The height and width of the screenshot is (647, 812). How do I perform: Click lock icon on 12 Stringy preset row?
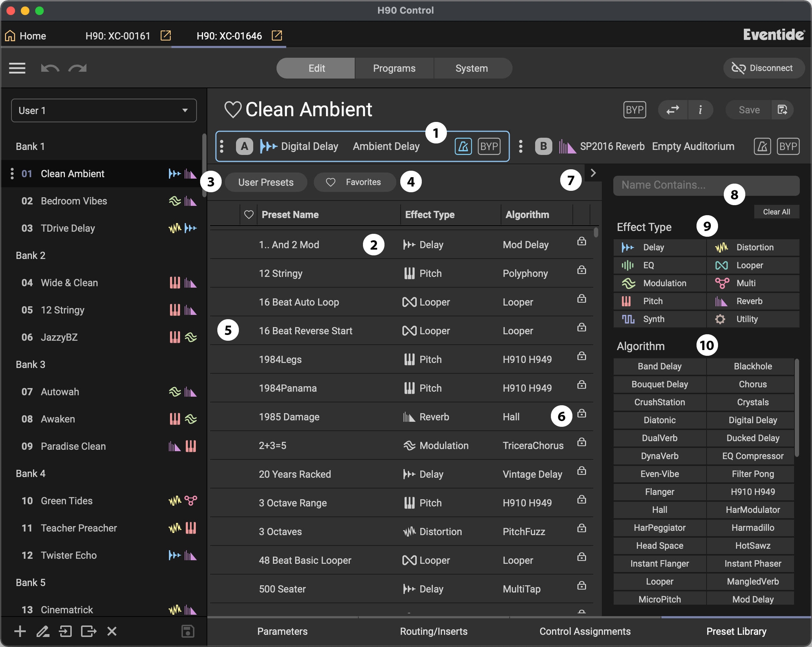[x=581, y=270]
